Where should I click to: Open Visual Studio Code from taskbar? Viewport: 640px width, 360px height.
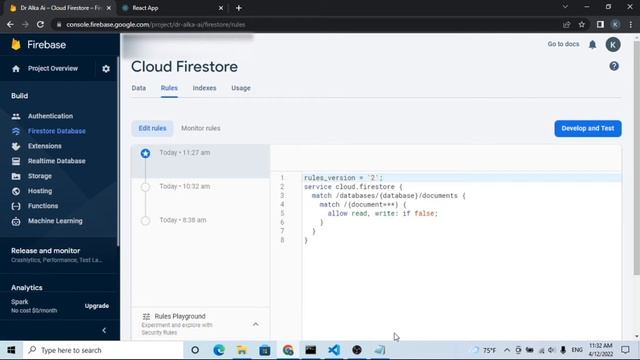click(334, 350)
